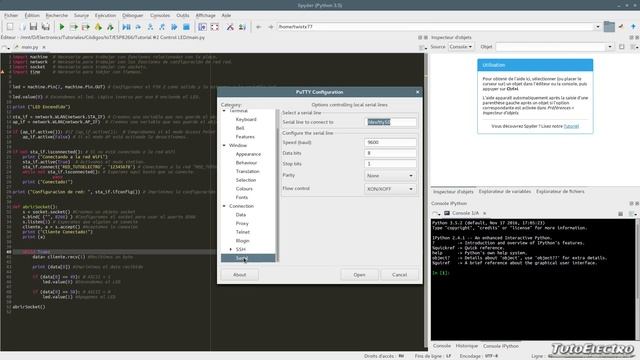Image resolution: width=640 pixels, height=360 pixels.
Task: Click the New file icon in Spyder toolbar
Action: point(10,27)
